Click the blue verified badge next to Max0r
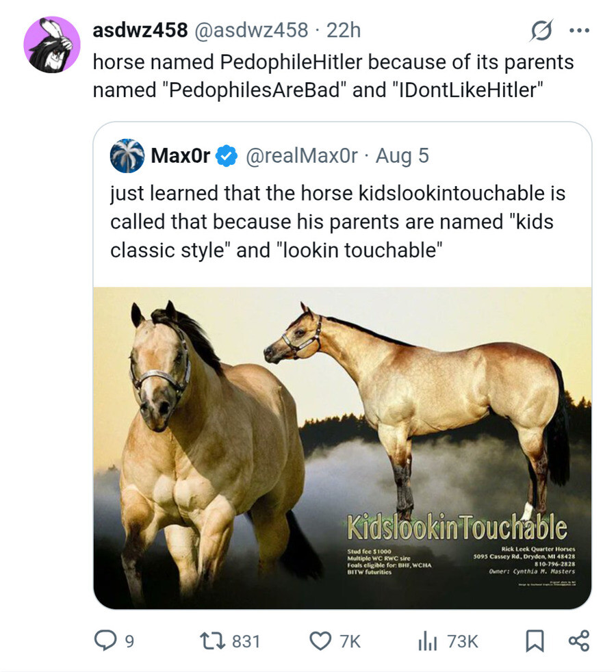Viewport: 616px width, 672px height. click(x=226, y=156)
